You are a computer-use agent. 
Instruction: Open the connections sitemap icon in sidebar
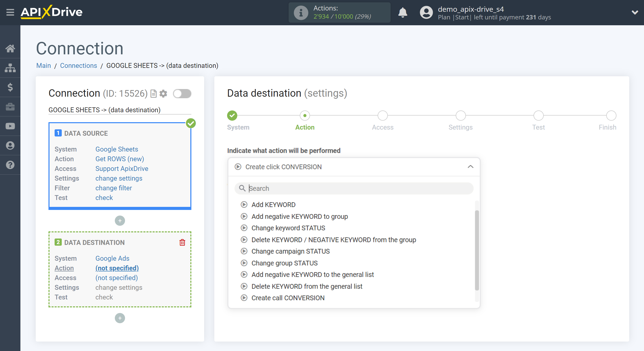pyautogui.click(x=10, y=68)
